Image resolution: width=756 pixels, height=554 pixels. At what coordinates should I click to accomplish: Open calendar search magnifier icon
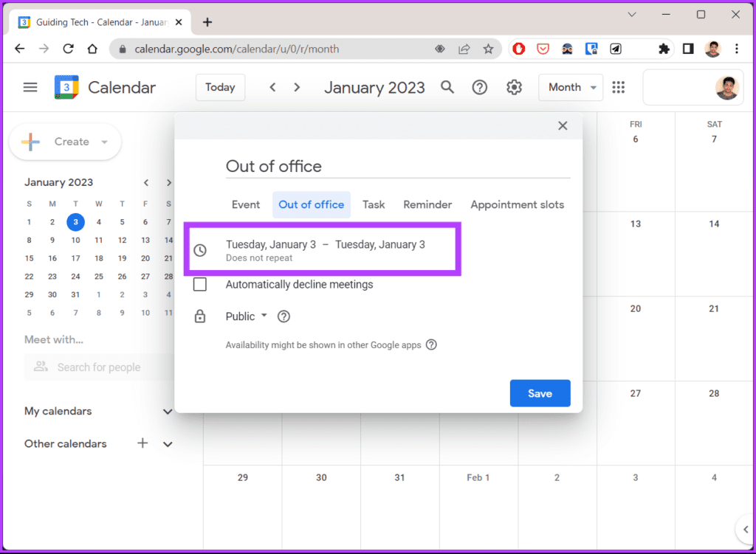coord(447,87)
